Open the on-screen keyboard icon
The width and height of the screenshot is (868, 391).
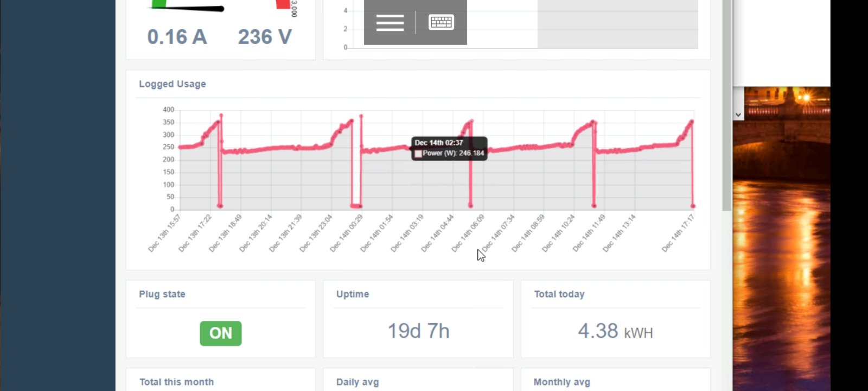441,22
